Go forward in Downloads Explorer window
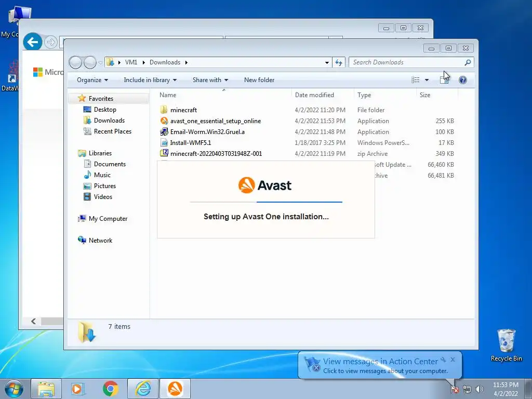The height and width of the screenshot is (399, 532). [x=90, y=62]
